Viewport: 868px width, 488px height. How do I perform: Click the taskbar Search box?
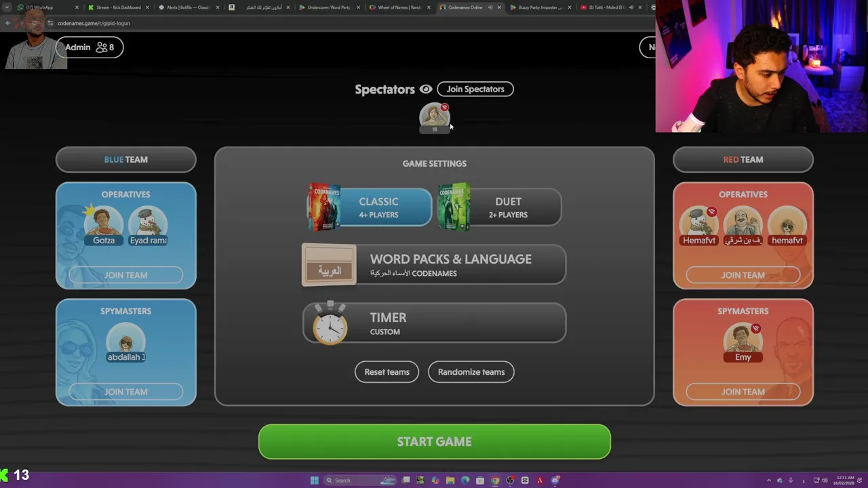pos(359,481)
